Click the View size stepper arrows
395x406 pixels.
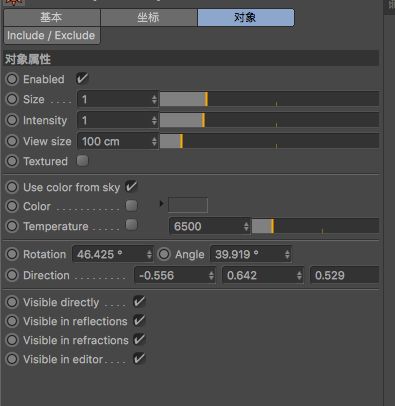tap(154, 141)
